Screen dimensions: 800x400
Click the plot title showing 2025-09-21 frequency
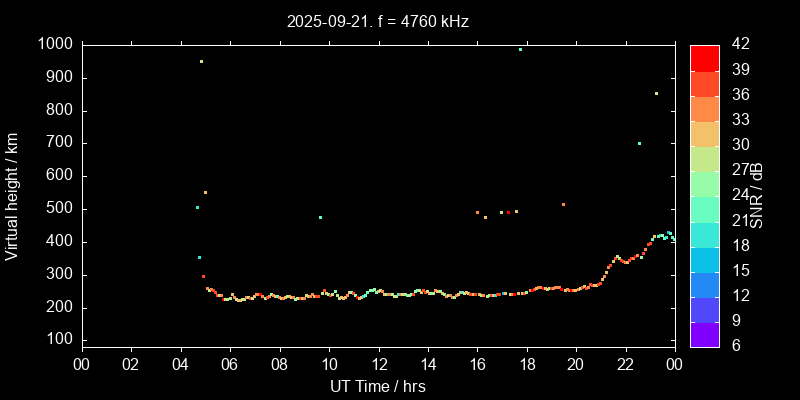(x=377, y=20)
